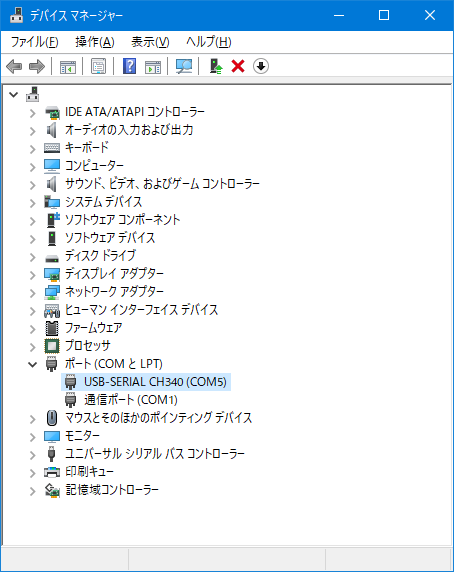The height and width of the screenshot is (572, 454).
Task: Select USB-SERIAL CH340 (COM5) device
Action: coord(155,382)
